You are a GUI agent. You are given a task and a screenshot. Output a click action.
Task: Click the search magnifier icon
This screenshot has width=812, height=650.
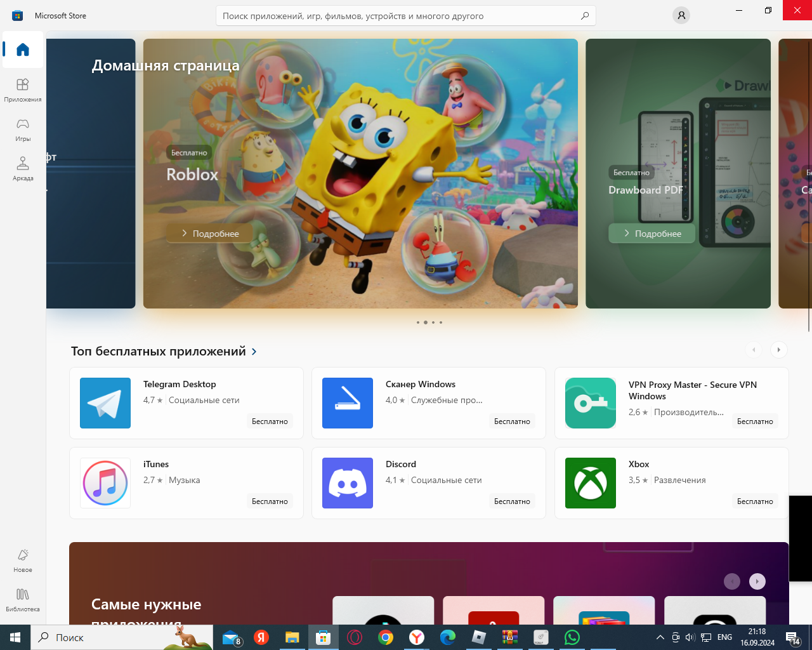tap(585, 16)
